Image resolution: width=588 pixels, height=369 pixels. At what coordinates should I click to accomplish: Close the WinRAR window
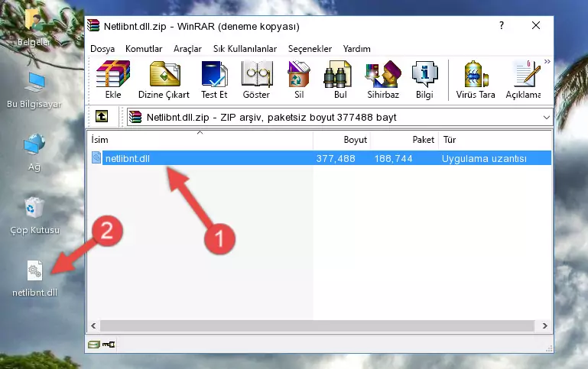[536, 25]
